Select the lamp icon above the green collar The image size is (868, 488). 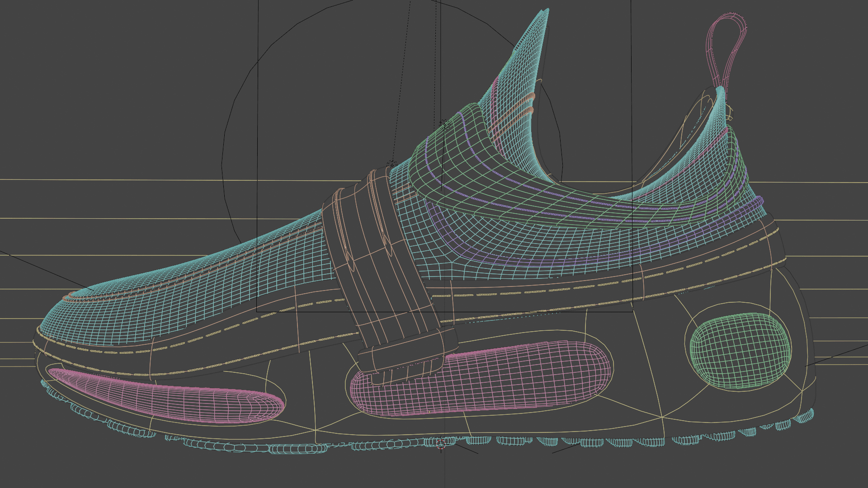coord(443,124)
